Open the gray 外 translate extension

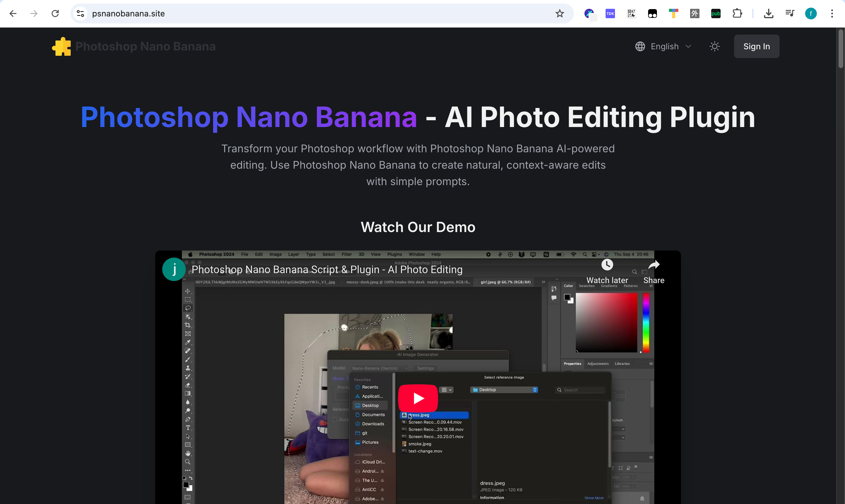click(x=694, y=13)
